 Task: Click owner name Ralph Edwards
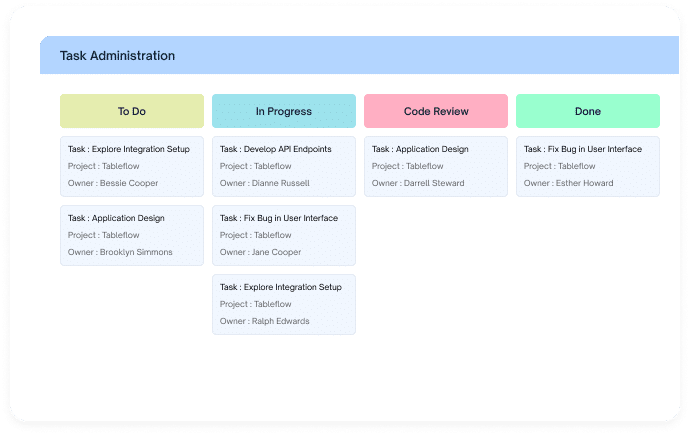[281, 321]
